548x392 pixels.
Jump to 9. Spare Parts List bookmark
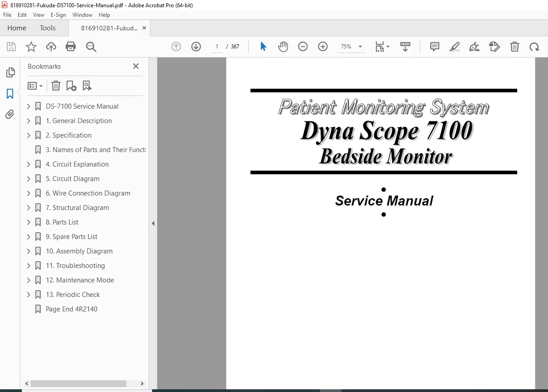(x=72, y=237)
